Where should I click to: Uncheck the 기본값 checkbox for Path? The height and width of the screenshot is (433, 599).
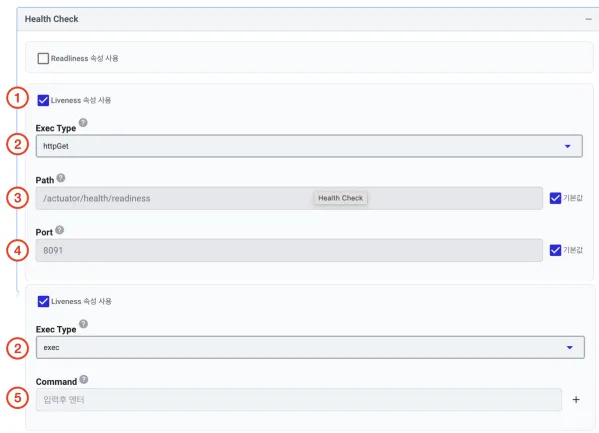(555, 198)
